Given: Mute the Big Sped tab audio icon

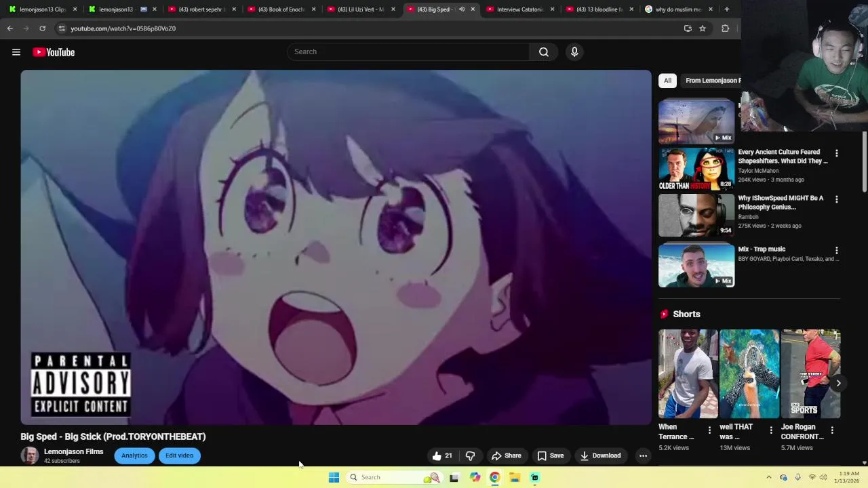Looking at the screenshot, I should point(461,9).
